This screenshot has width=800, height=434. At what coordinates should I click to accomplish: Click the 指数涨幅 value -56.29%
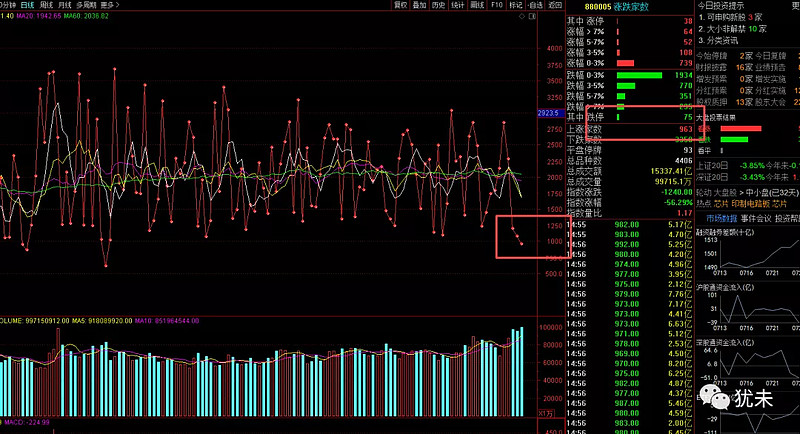678,202
